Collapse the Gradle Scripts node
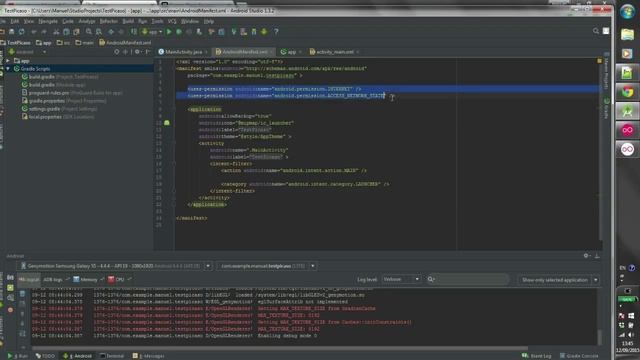 coord(8,69)
